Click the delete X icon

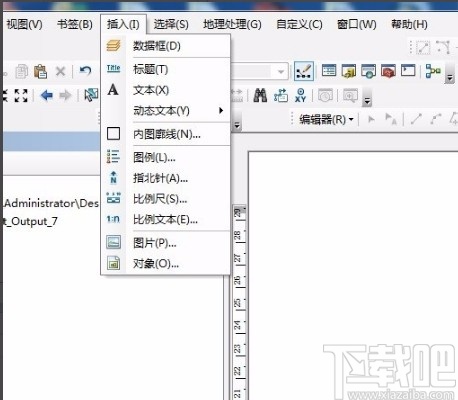click(60, 71)
